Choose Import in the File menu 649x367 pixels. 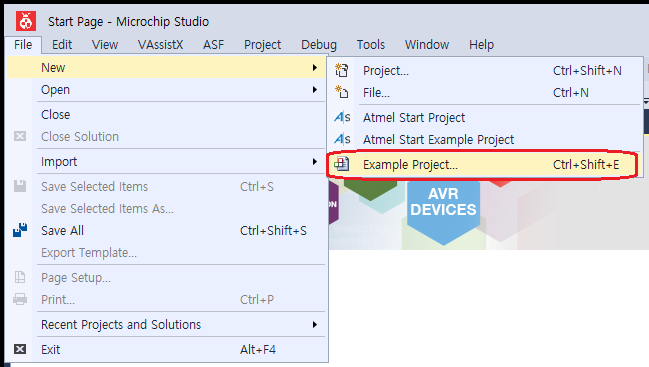tap(166, 161)
